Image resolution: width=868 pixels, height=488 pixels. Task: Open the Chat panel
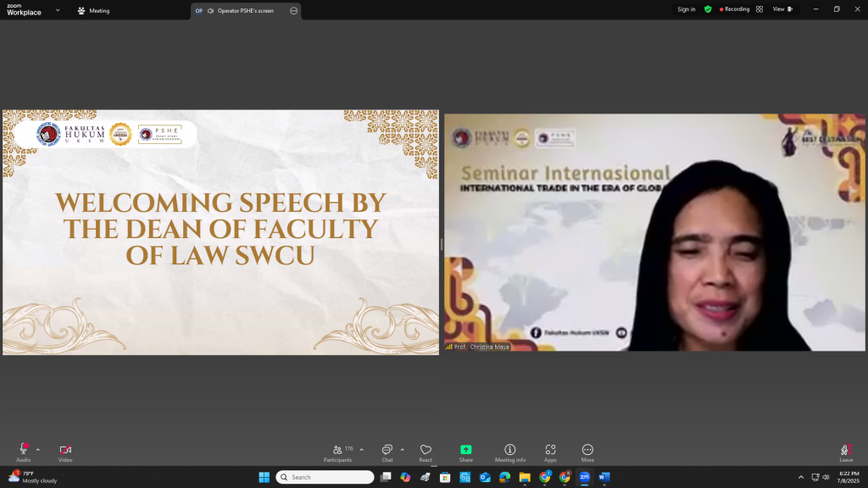(x=387, y=450)
